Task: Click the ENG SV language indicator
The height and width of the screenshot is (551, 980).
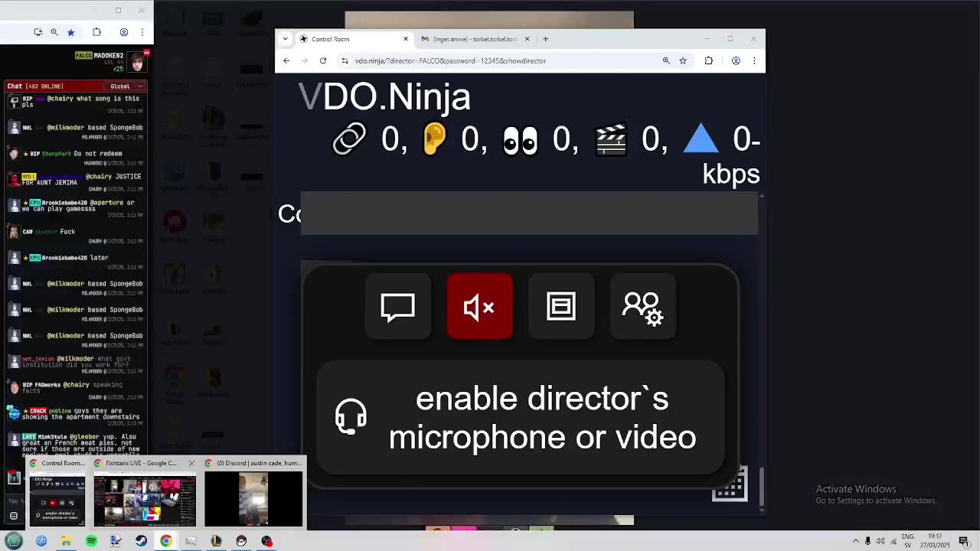Action: (908, 541)
